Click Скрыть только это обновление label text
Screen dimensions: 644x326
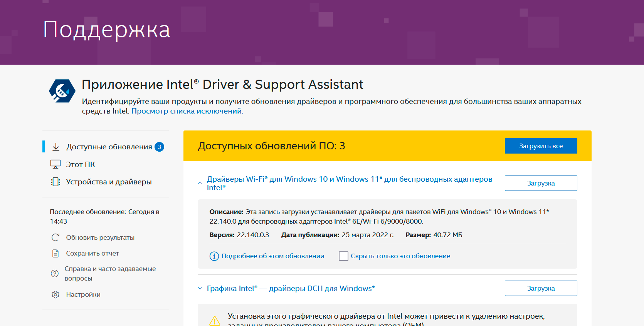pyautogui.click(x=400, y=256)
